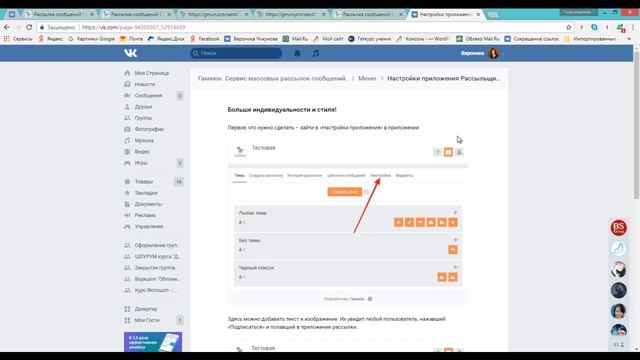
Task: Open Документы in the left menu
Action: (148, 204)
